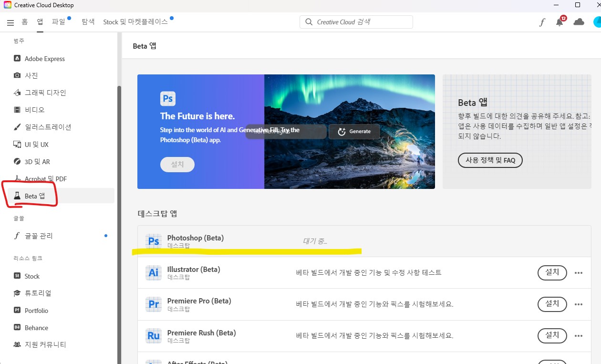Click the Illustrator (Beta) description text
The image size is (601, 364).
(369, 273)
